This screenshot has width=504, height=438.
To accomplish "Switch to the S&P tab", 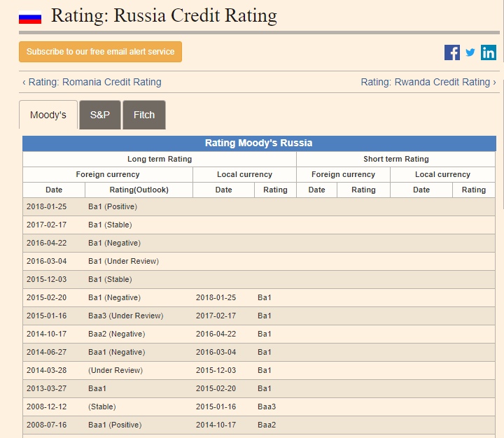I will (x=100, y=115).
